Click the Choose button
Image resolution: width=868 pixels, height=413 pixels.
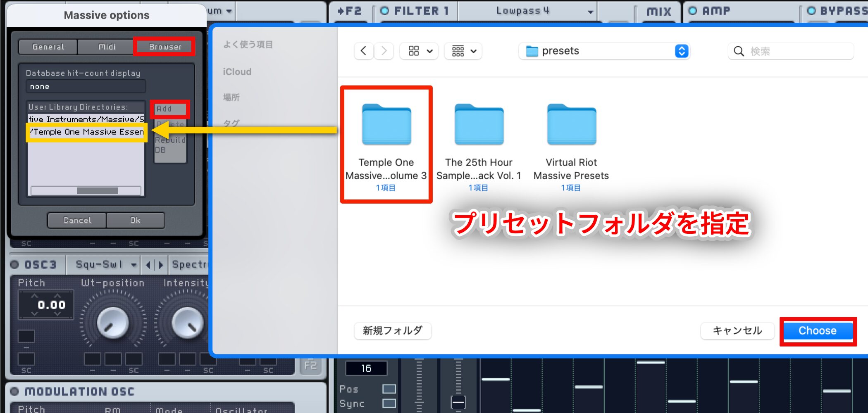[817, 331]
